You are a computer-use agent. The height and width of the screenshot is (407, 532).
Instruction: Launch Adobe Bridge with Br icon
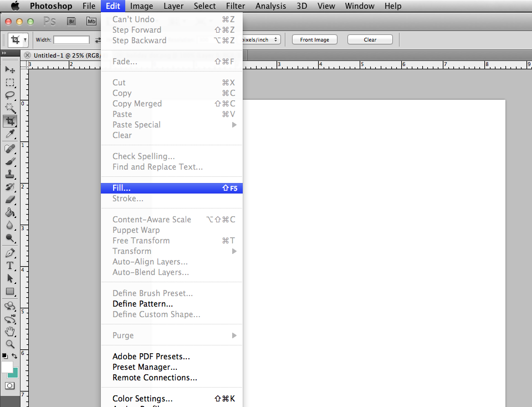[x=71, y=22]
